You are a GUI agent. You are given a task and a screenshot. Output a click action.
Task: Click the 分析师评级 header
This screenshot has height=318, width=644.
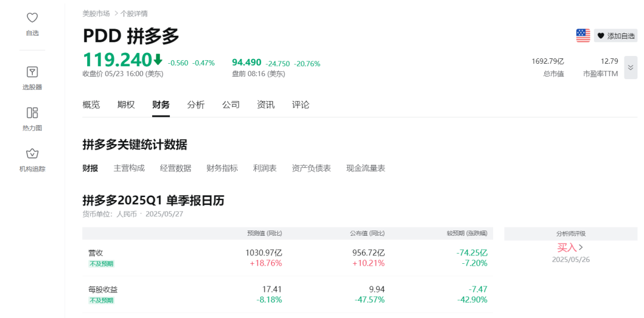(x=571, y=233)
